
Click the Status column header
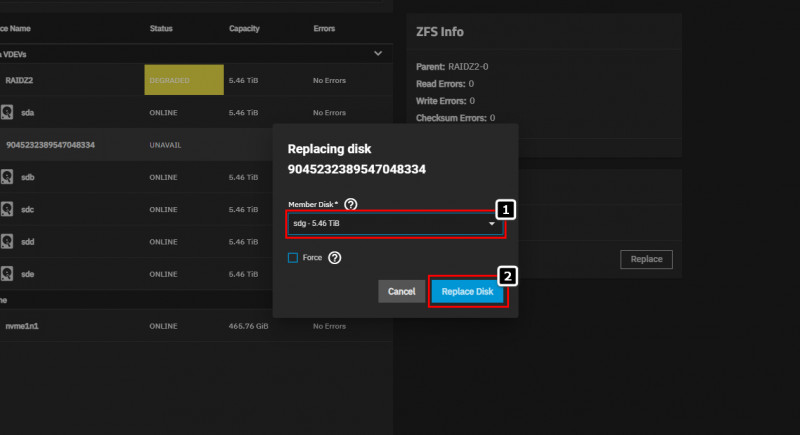(161, 29)
